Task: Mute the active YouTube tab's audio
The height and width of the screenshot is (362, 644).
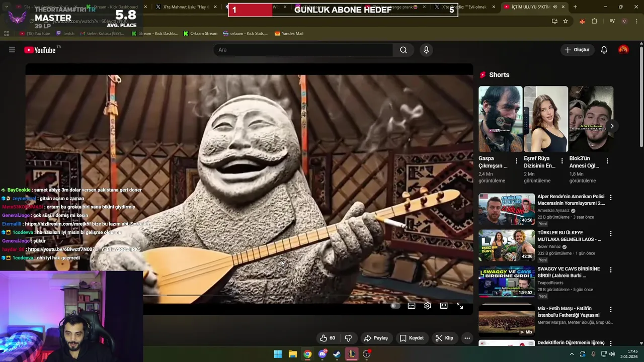Action: click(555, 7)
